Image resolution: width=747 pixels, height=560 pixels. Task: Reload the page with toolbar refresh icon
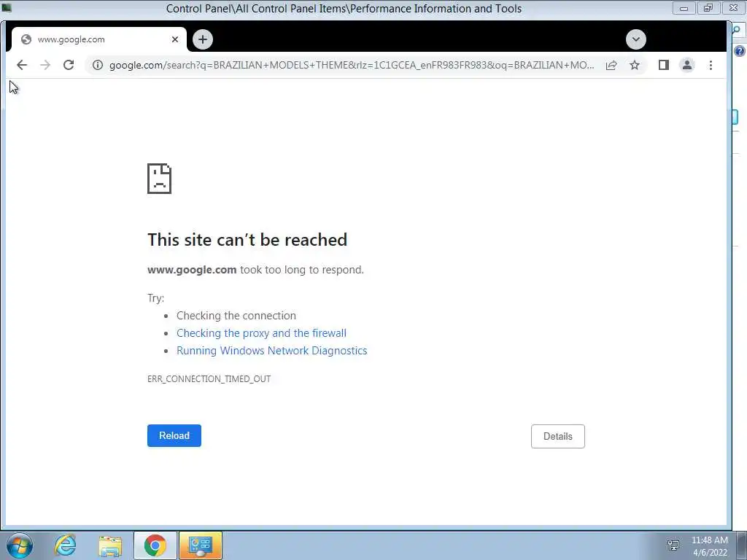point(69,65)
